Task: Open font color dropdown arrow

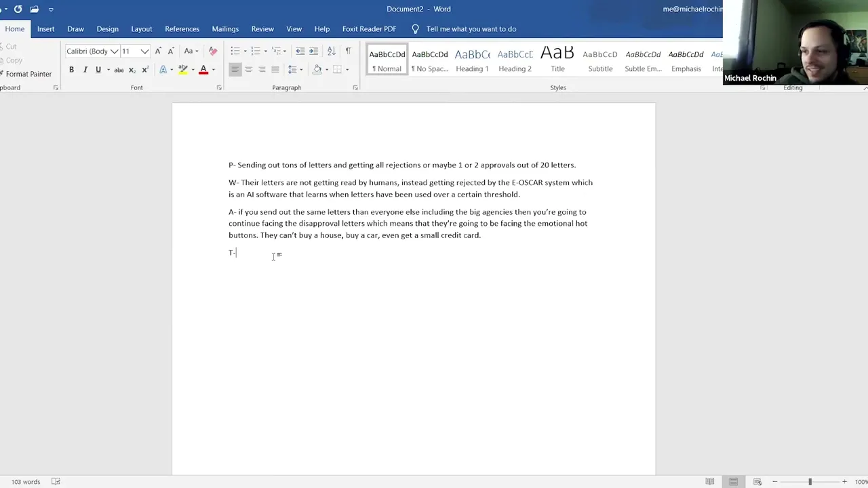Action: [x=212, y=69]
